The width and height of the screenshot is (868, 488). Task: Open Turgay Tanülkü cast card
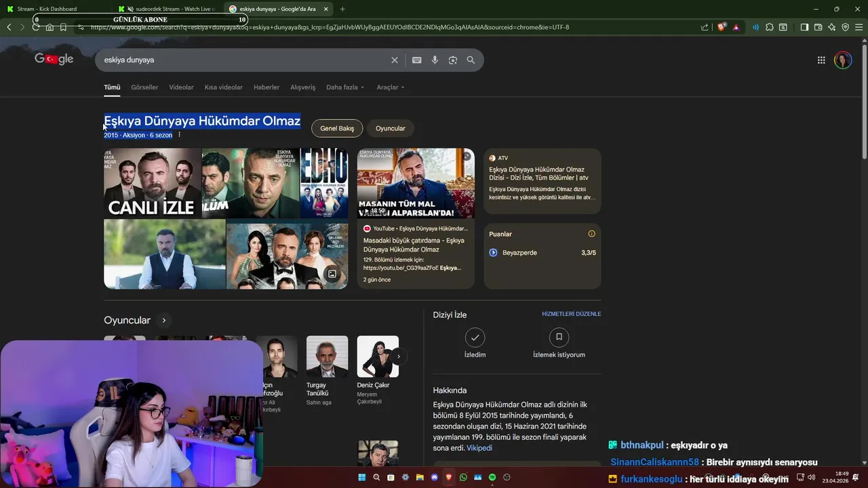[327, 369]
